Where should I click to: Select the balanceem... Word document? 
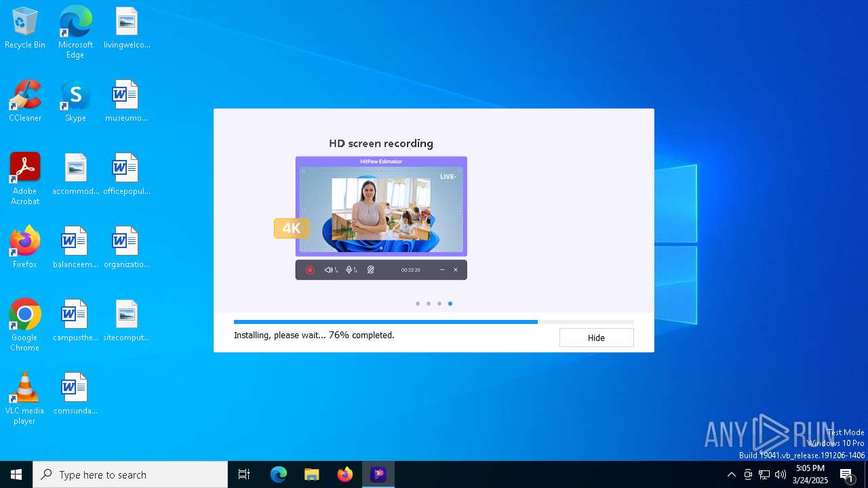point(75,248)
